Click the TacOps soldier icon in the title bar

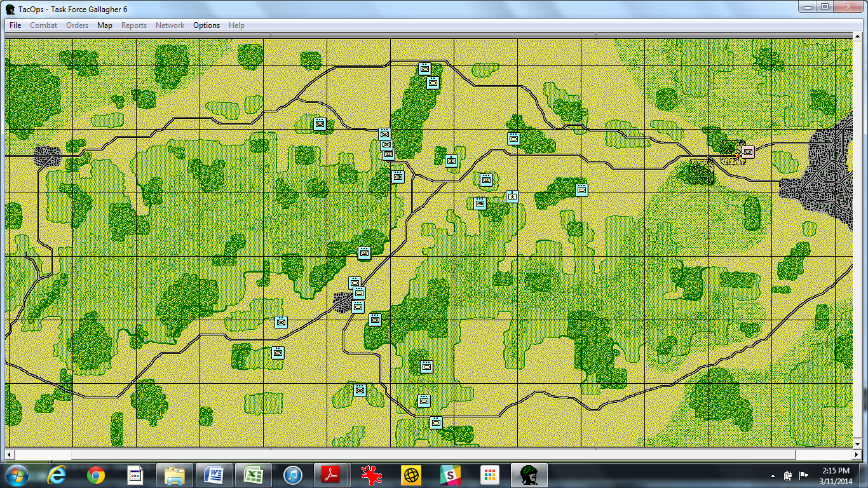(x=11, y=8)
